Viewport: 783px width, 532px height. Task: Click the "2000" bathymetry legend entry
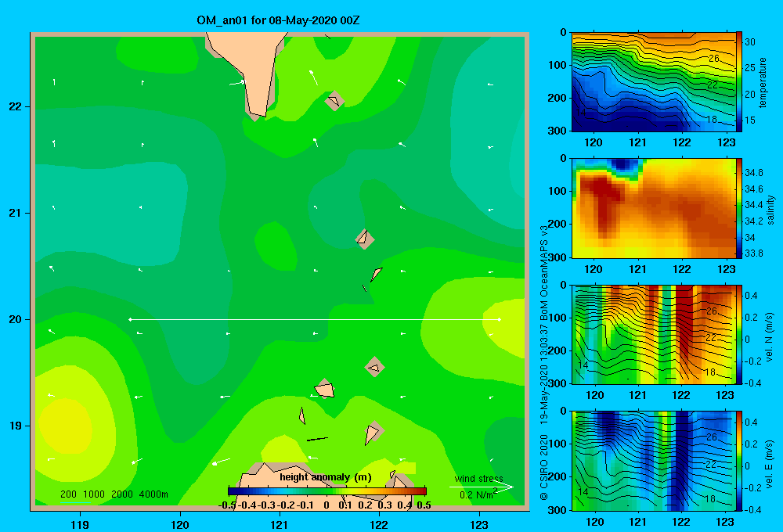pyautogui.click(x=122, y=494)
